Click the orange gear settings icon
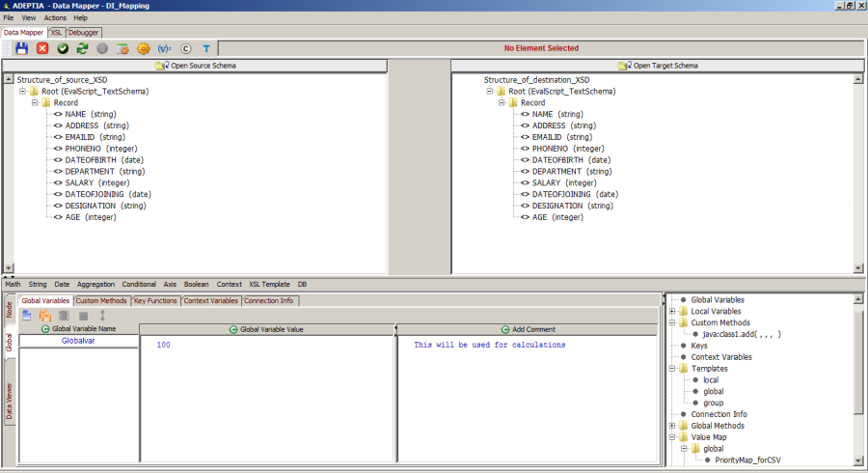This screenshot has height=473, width=868. tap(143, 48)
